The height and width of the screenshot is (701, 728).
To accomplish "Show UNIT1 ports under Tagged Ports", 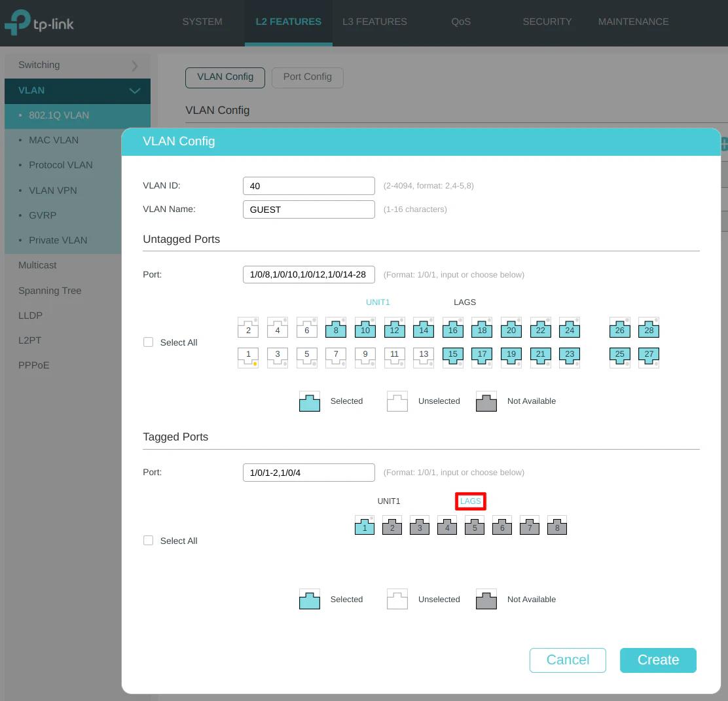I will click(389, 501).
